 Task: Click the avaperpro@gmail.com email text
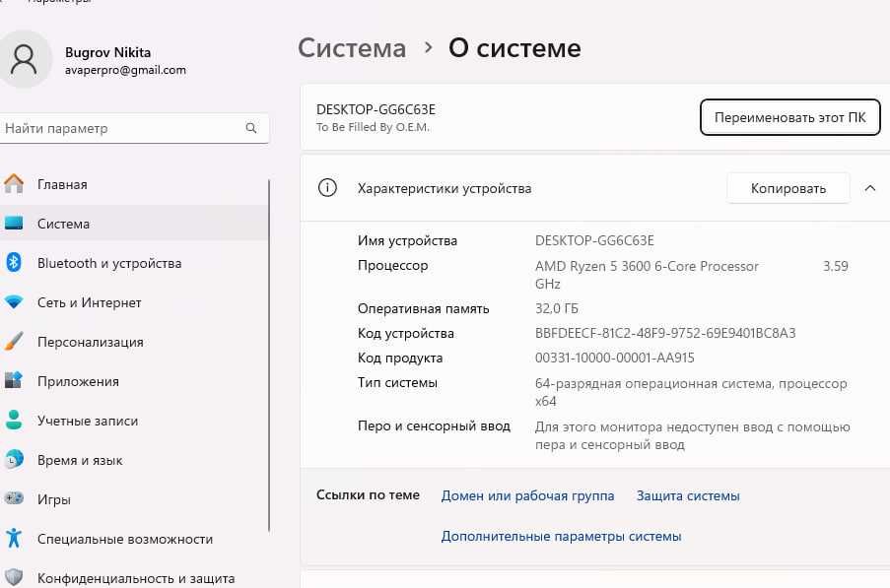point(125,70)
